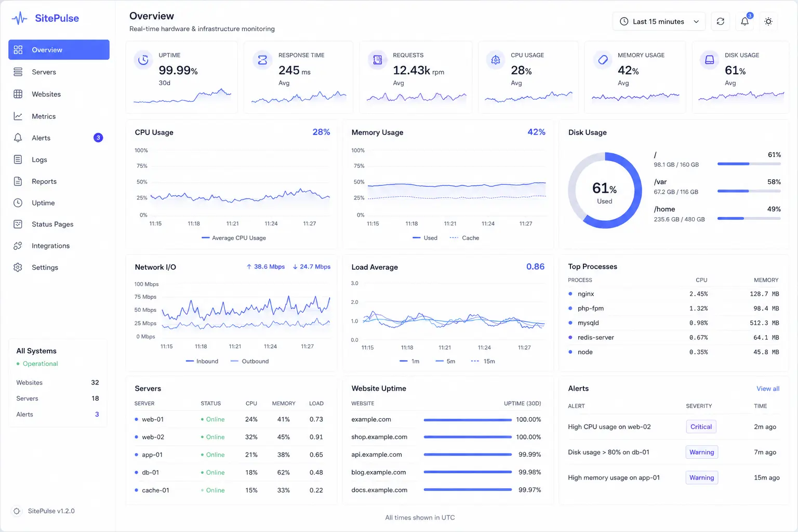Toggle the 1m legend in Load Average
The width and height of the screenshot is (798, 532).
click(409, 361)
